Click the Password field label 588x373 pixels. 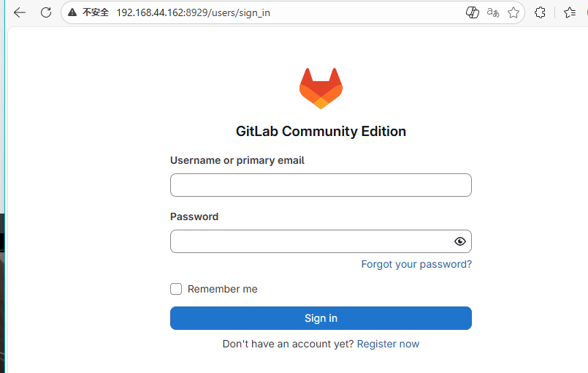pos(194,216)
